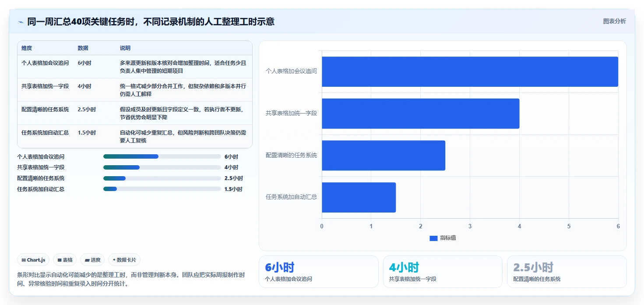Click the 共享表格加统一字段 progress bar
644x305 pixels.
[162, 167]
